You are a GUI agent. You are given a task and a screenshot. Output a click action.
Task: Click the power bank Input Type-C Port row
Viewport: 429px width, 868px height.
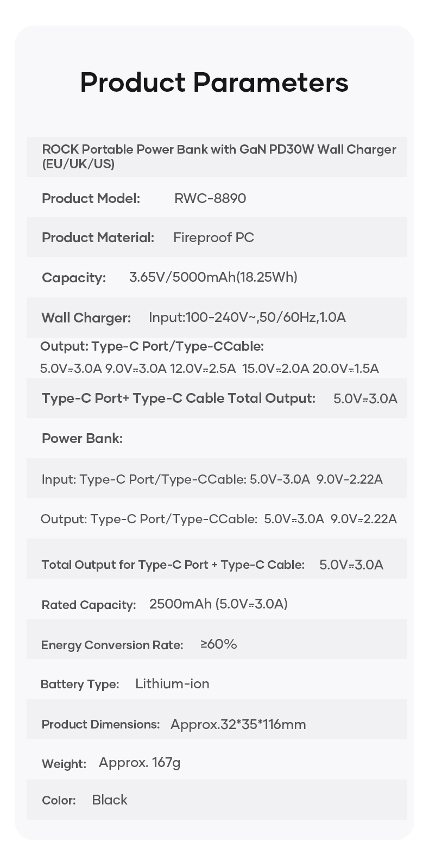click(212, 479)
